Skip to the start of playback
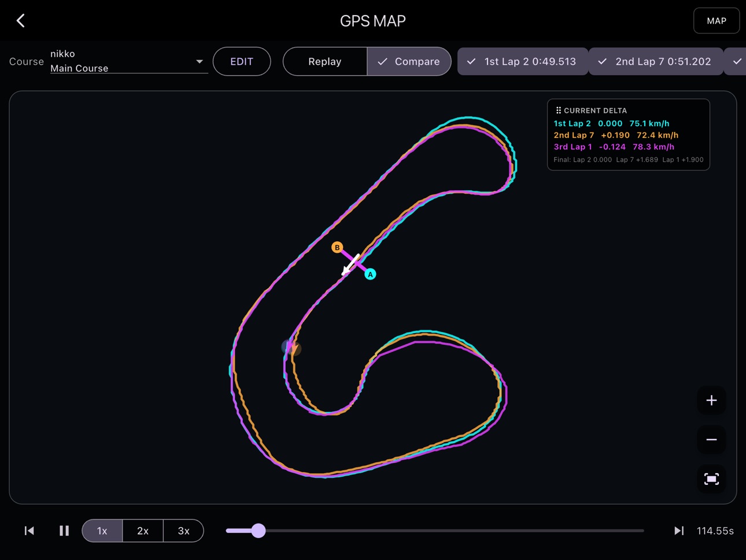 point(29,530)
